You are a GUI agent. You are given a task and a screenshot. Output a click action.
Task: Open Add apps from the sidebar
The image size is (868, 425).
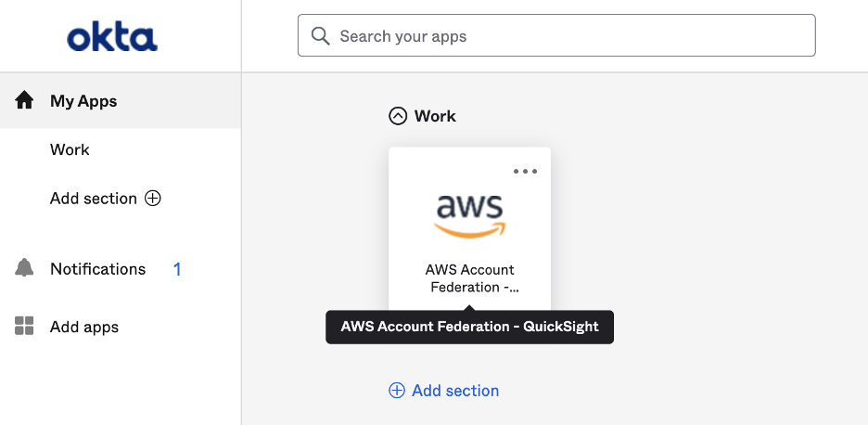point(84,327)
